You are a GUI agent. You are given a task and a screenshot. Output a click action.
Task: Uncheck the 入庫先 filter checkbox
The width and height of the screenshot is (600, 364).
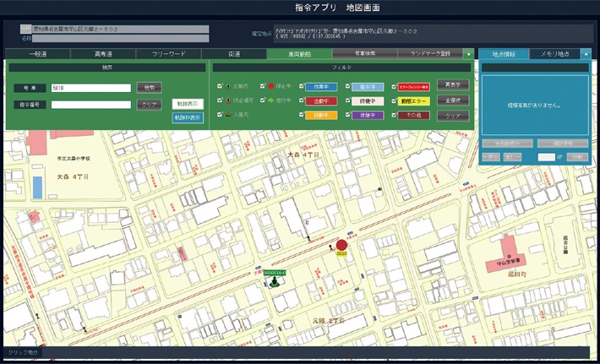coord(220,114)
